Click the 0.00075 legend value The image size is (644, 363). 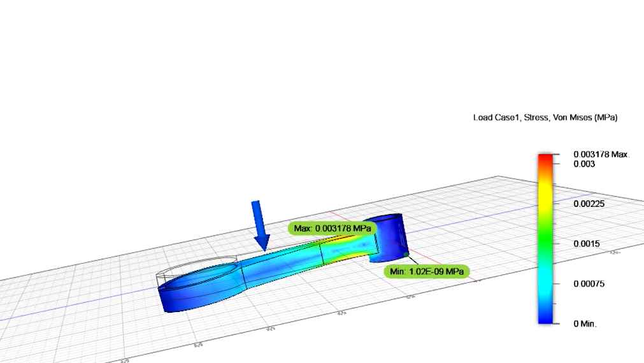click(x=589, y=284)
